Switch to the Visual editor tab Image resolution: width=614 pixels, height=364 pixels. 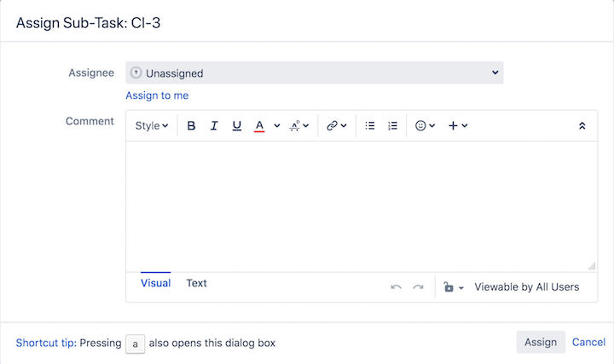pyautogui.click(x=155, y=283)
